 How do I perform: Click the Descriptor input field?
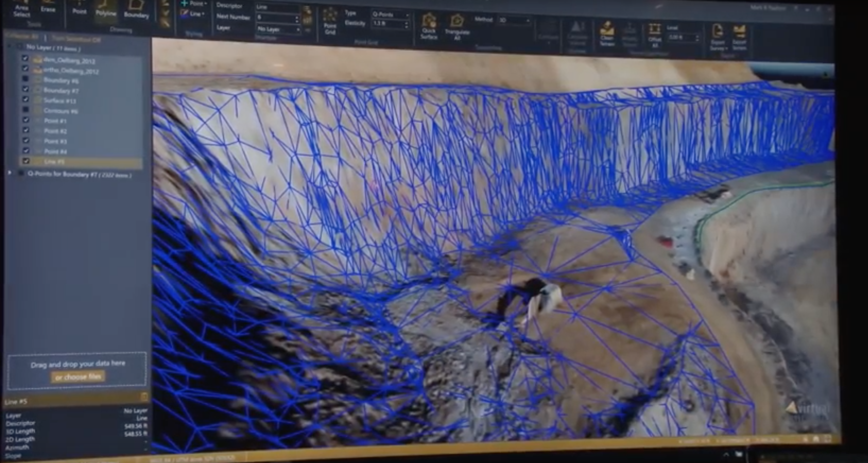click(278, 7)
